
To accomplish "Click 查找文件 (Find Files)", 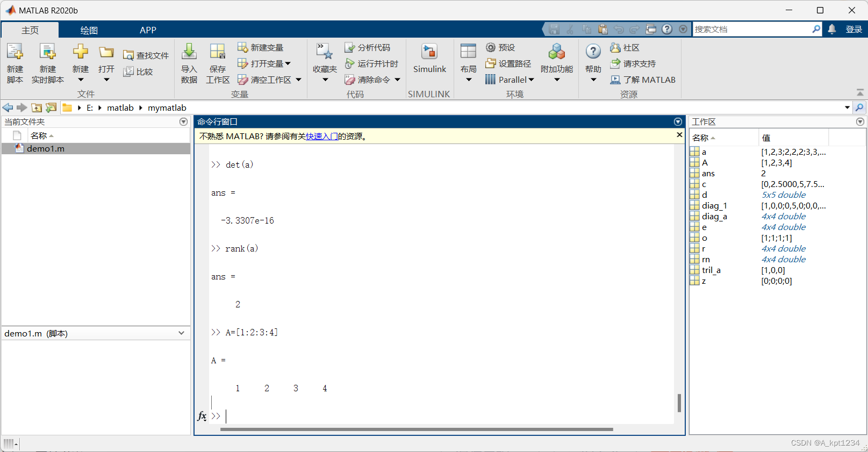I will [146, 55].
